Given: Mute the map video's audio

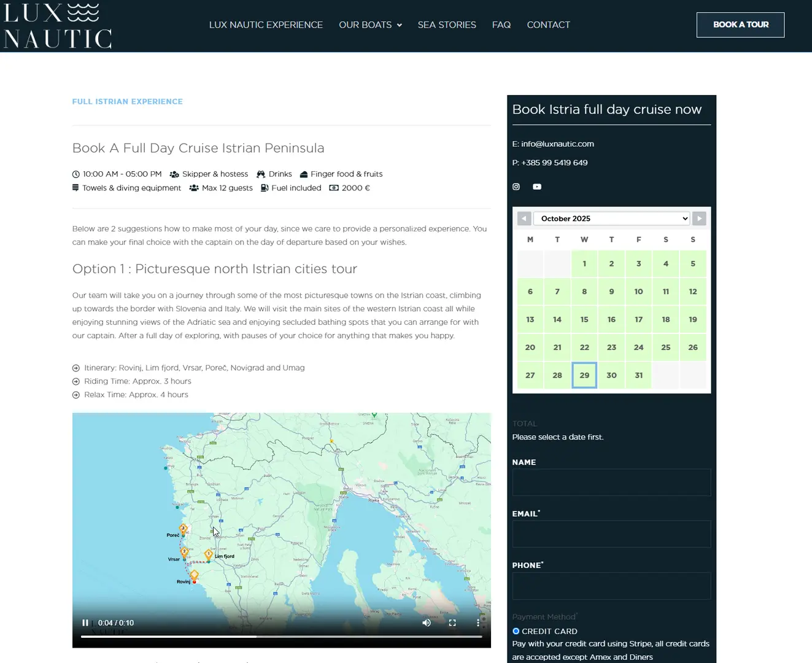Looking at the screenshot, I should [426, 622].
